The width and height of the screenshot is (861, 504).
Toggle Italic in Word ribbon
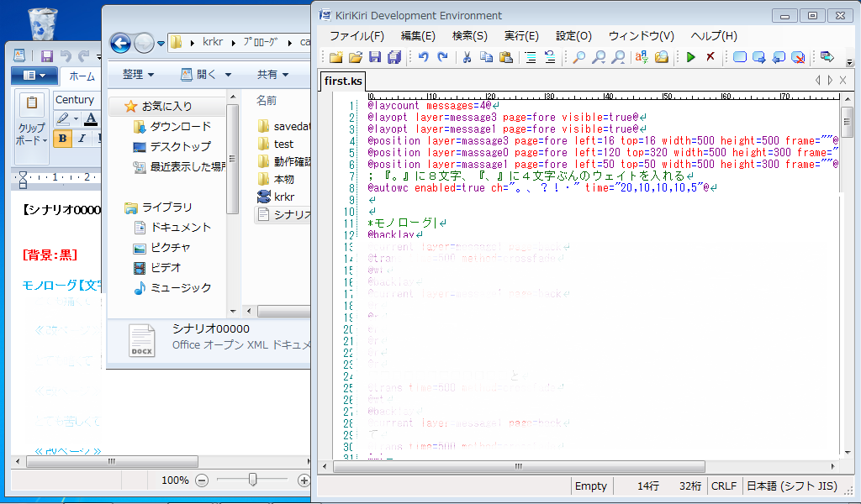[x=82, y=139]
